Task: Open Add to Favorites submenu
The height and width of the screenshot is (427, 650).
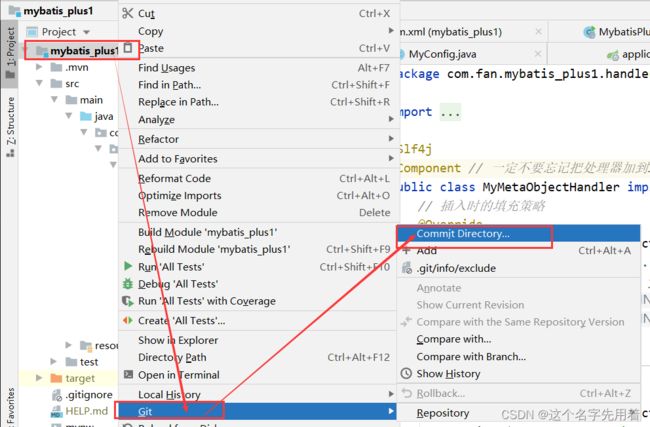Action: click(259, 158)
